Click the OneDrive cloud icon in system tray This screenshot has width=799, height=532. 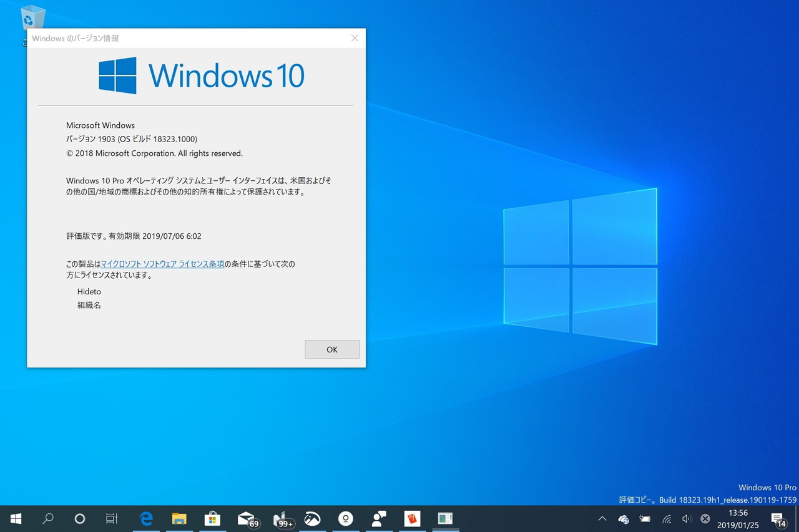(623, 518)
